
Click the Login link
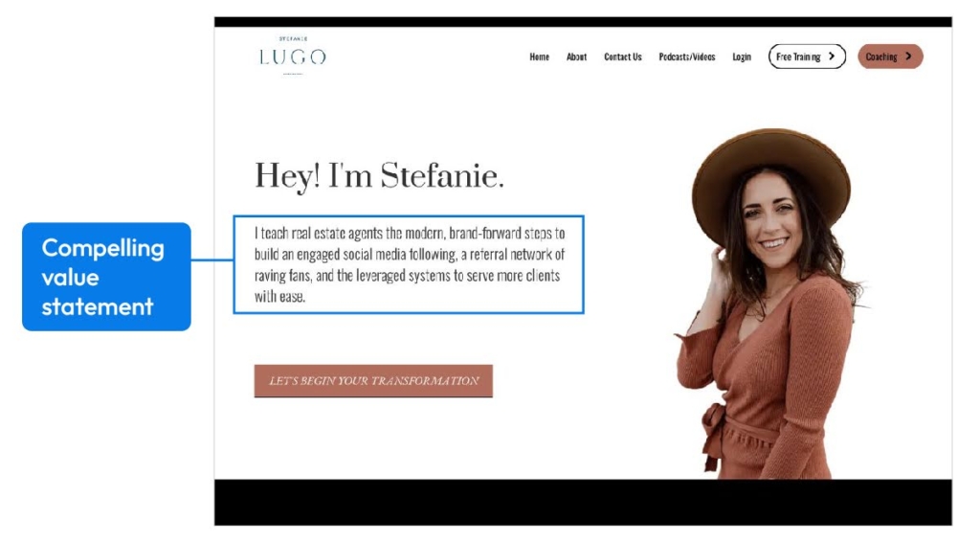click(x=742, y=56)
